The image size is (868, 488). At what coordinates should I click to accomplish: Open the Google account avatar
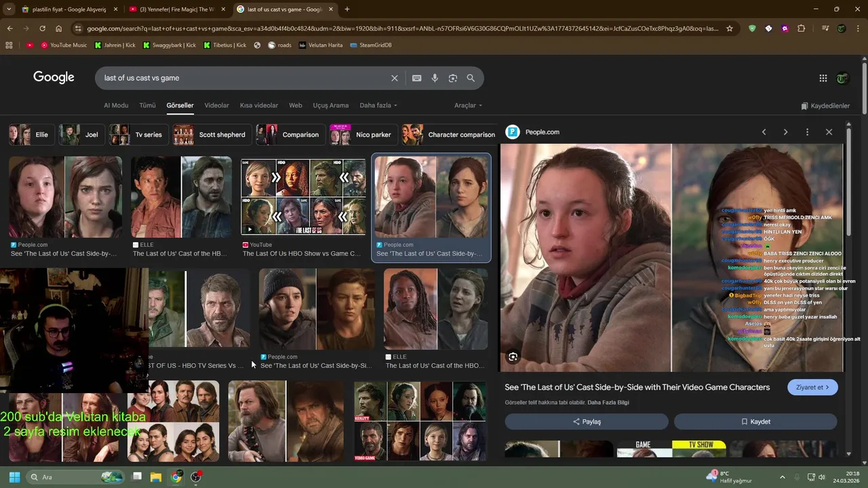tap(842, 78)
